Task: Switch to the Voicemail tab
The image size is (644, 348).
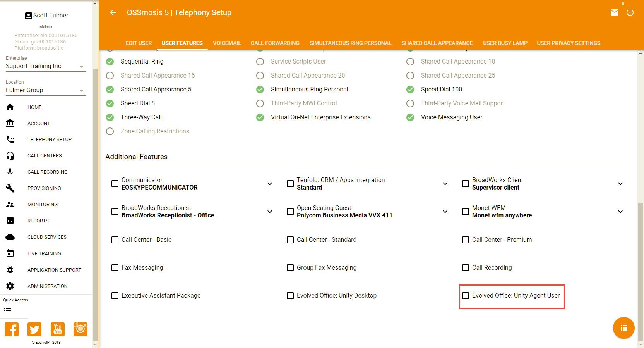Action: [227, 43]
